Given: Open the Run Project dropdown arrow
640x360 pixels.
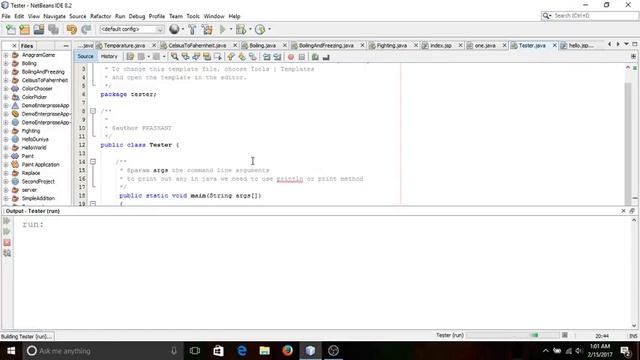Looking at the screenshot, I should point(231,29).
